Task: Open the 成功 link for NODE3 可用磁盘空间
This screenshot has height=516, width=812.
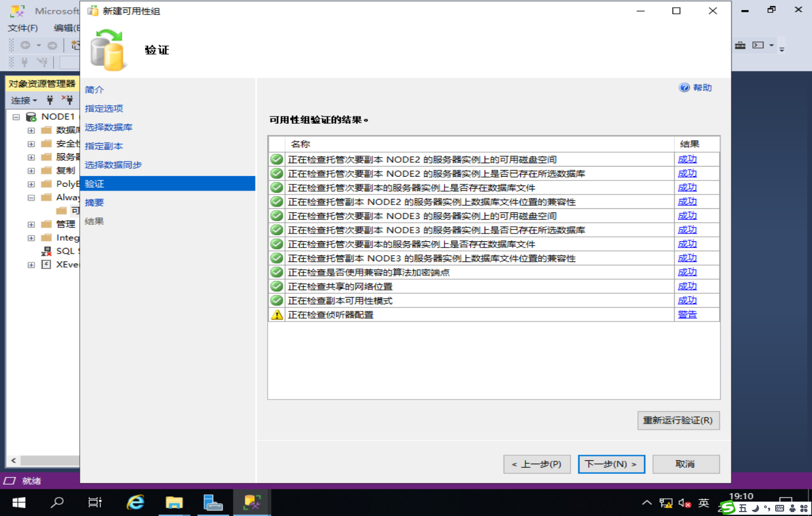Action: (687, 216)
